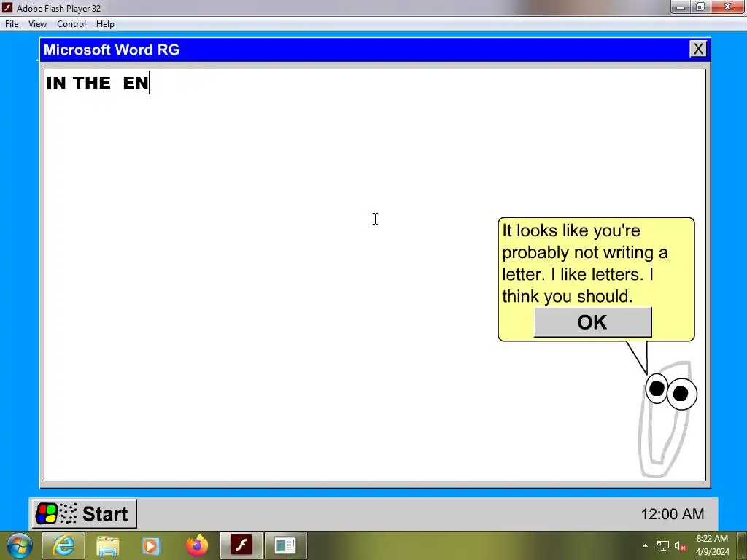Open the File menu in Flash Player
Viewport: 747px width, 560px height.
12,24
